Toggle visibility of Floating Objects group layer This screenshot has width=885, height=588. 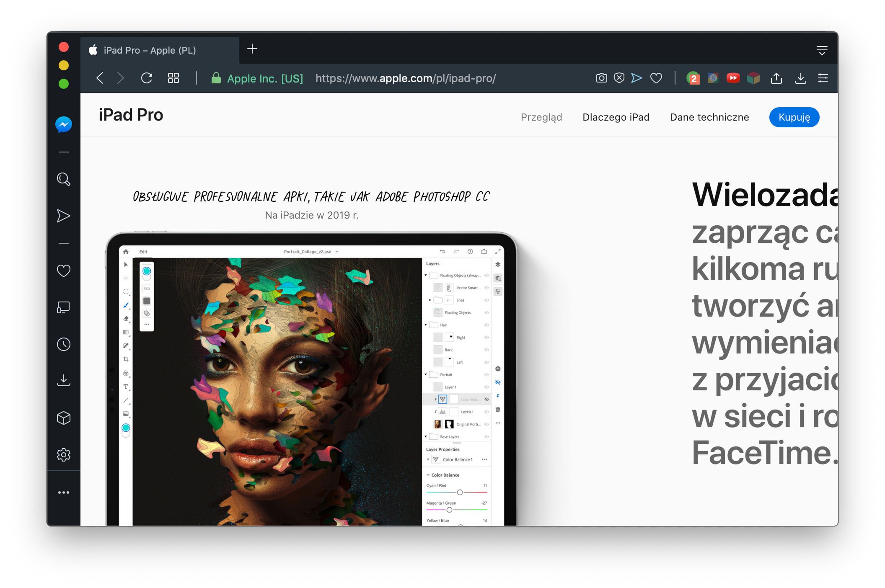click(486, 275)
